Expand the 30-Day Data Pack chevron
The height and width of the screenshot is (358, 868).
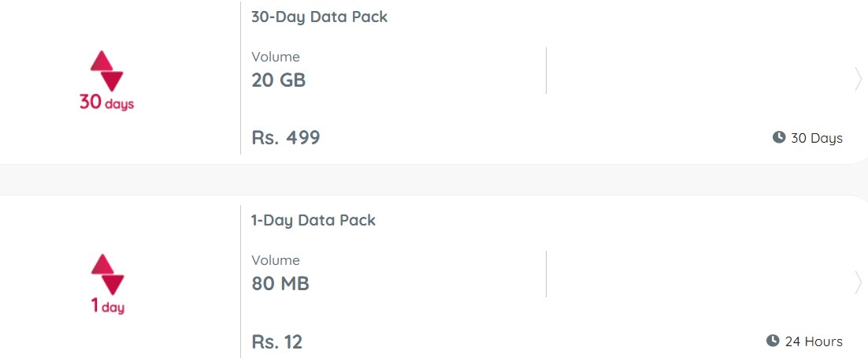tap(858, 79)
